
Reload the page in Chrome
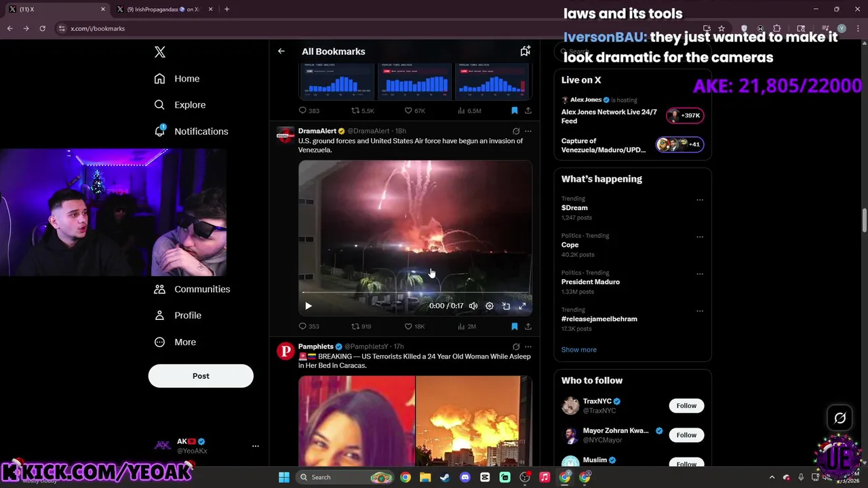(42, 28)
